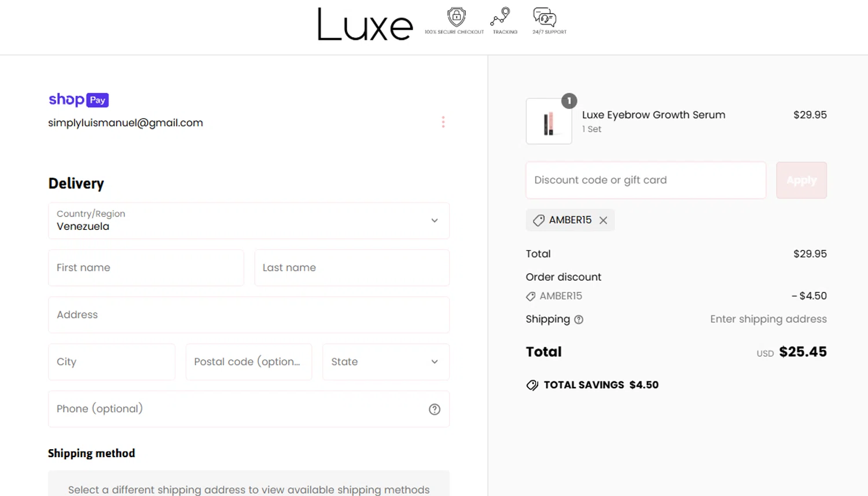Click the TOTAL SAVINGS $4.50 text
868x496 pixels.
click(x=601, y=385)
